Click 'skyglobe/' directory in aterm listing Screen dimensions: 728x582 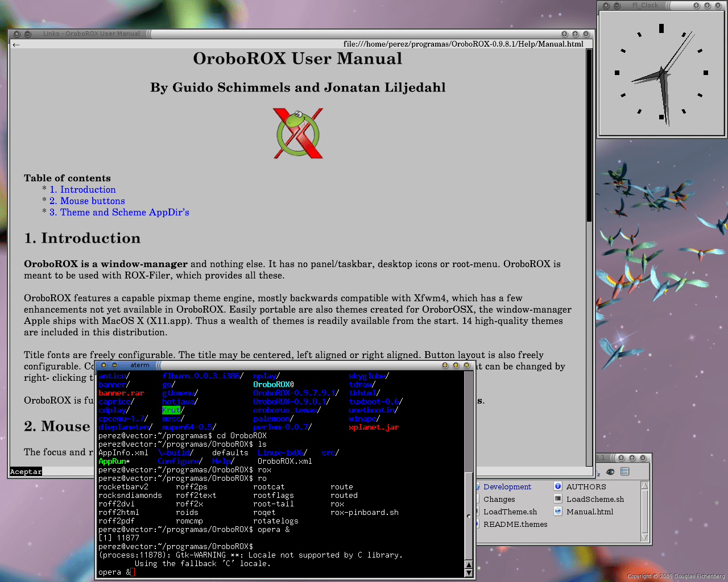[369, 376]
